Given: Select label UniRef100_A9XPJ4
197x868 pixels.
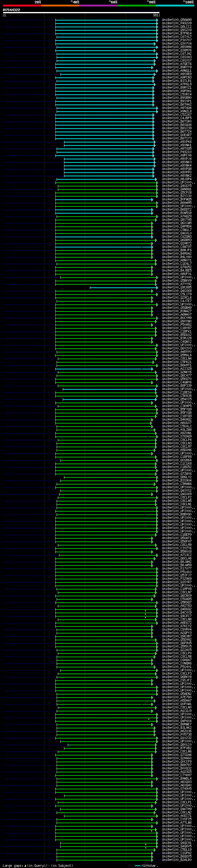Looking at the screenshot, I should (x=177, y=159).
